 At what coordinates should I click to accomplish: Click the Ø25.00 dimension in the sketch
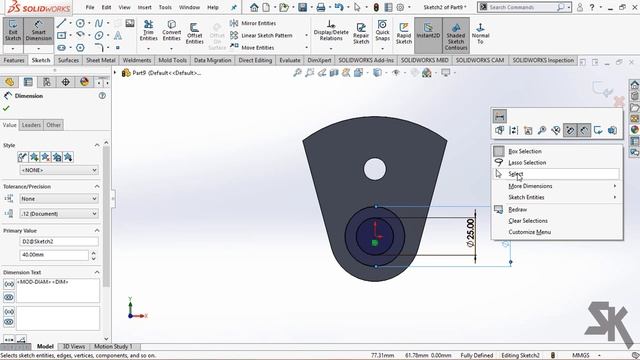coord(471,233)
